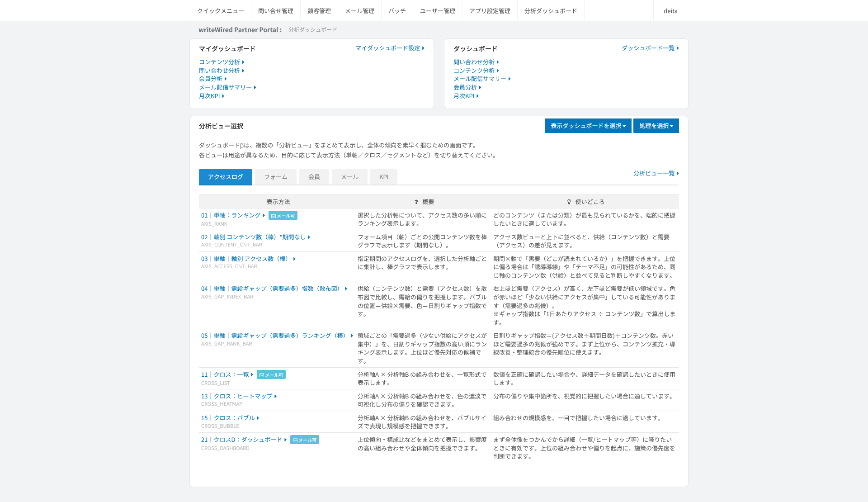
Task: Open the ユーザー管理 menu
Action: pos(437,11)
